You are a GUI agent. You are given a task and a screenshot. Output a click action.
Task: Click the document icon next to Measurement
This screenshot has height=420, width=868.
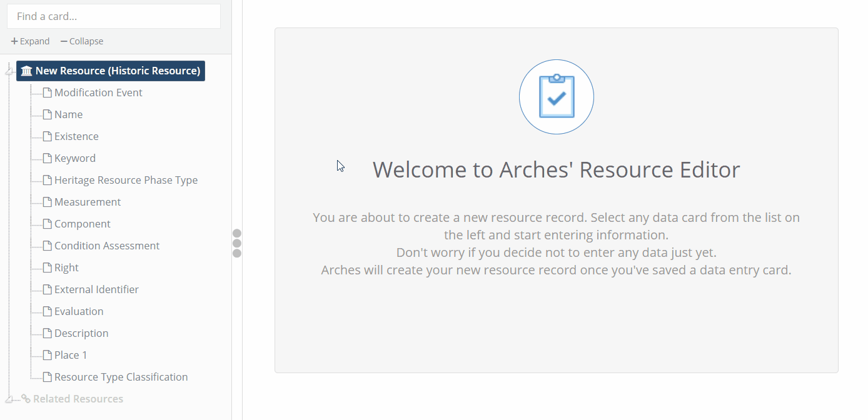(47, 202)
